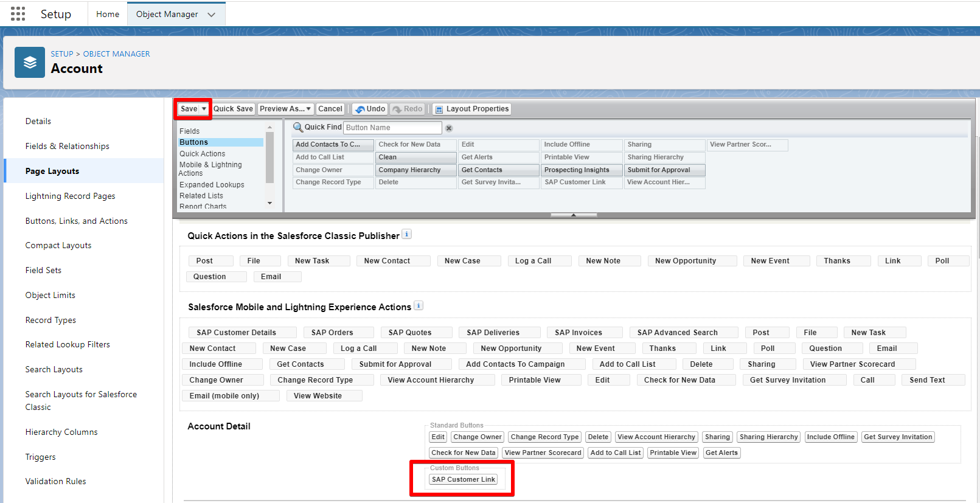Click the palette list scroll-up arrow
The image size is (980, 503).
click(x=269, y=128)
